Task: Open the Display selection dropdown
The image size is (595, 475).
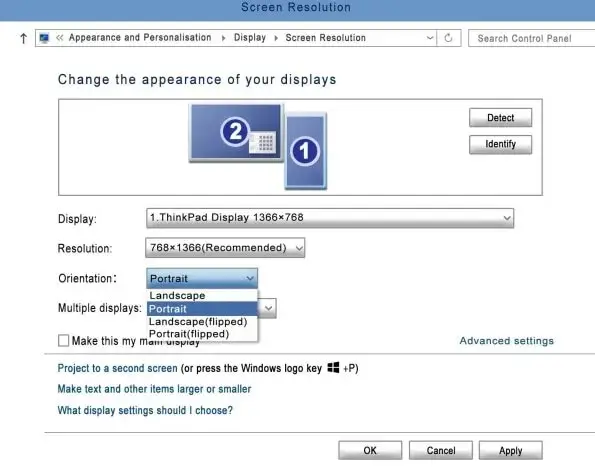Action: click(x=330, y=218)
